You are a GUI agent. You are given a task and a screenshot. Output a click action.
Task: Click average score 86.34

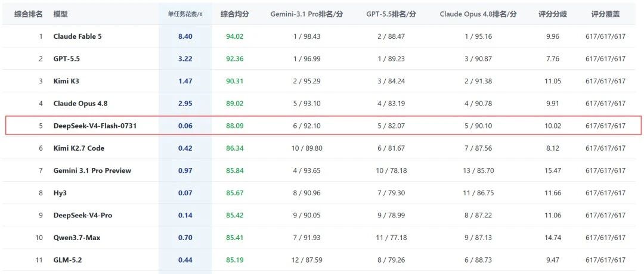[x=234, y=148]
